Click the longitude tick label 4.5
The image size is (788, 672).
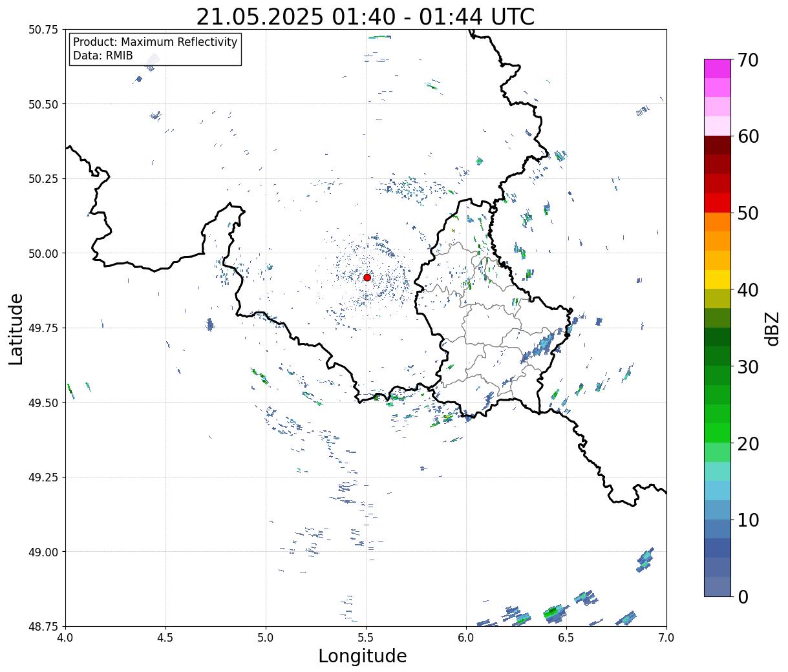pyautogui.click(x=165, y=638)
